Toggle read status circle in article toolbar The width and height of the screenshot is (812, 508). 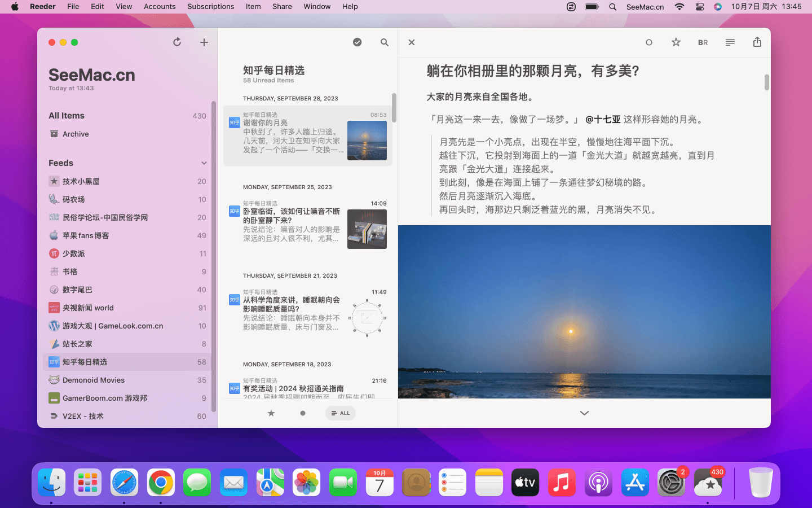tap(649, 42)
